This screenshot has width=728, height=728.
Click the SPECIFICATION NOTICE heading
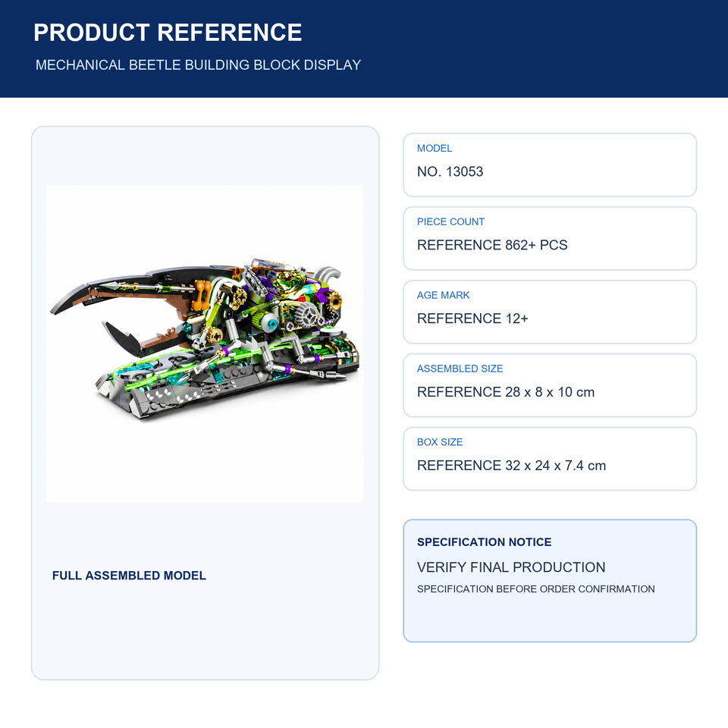coord(484,541)
